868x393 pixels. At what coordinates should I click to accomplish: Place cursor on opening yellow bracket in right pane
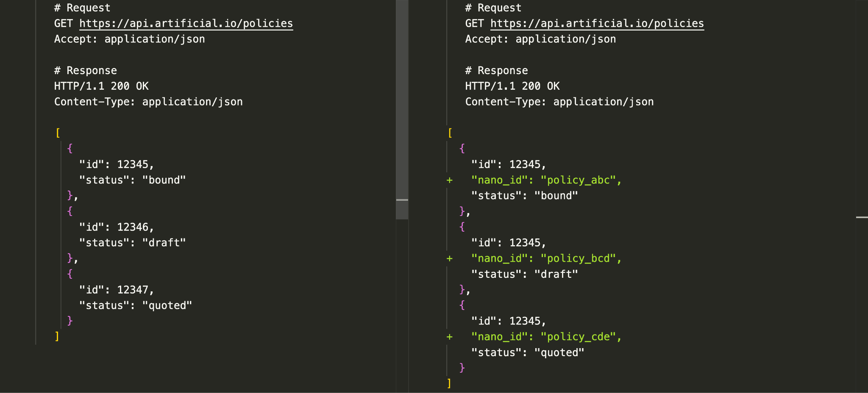click(450, 133)
